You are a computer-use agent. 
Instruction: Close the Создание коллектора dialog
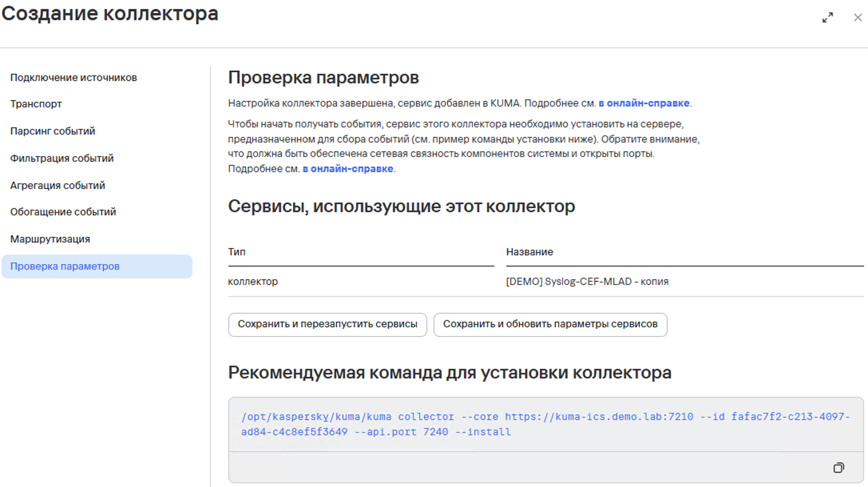coord(857,18)
